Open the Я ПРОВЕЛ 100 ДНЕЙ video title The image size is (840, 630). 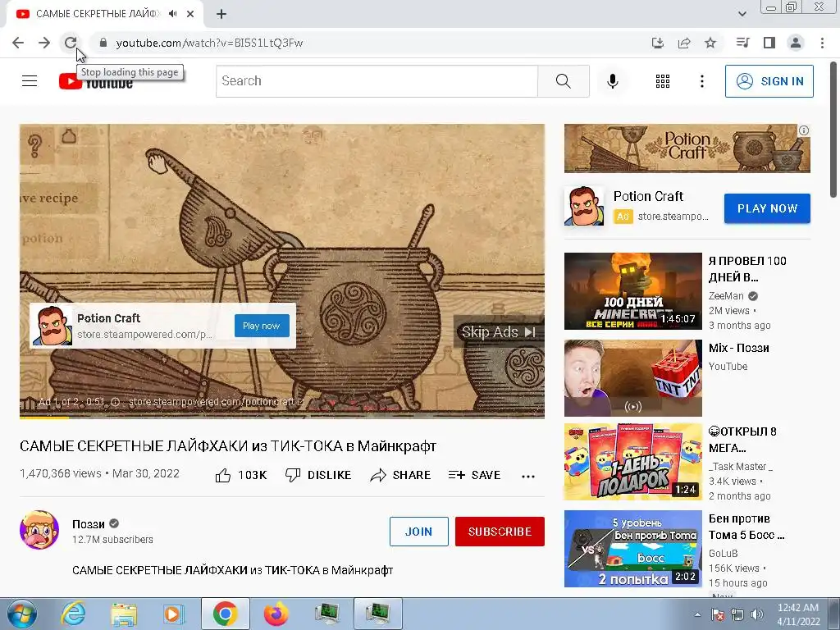(747, 269)
